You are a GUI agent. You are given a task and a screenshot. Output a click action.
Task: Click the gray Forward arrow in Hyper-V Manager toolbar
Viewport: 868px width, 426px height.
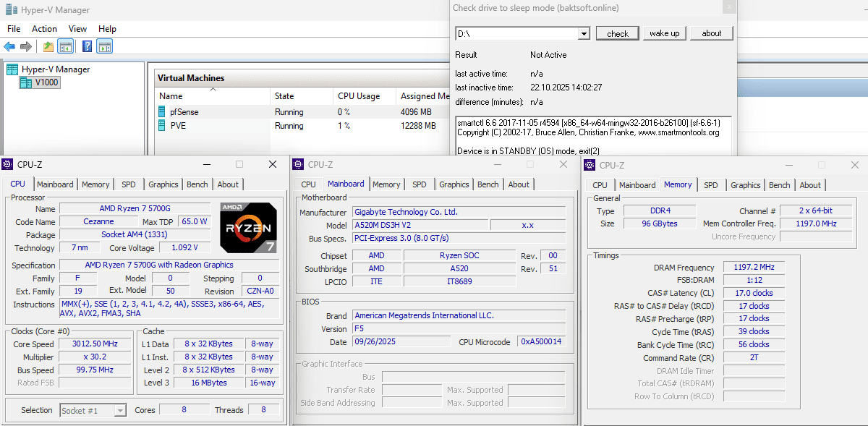(26, 47)
